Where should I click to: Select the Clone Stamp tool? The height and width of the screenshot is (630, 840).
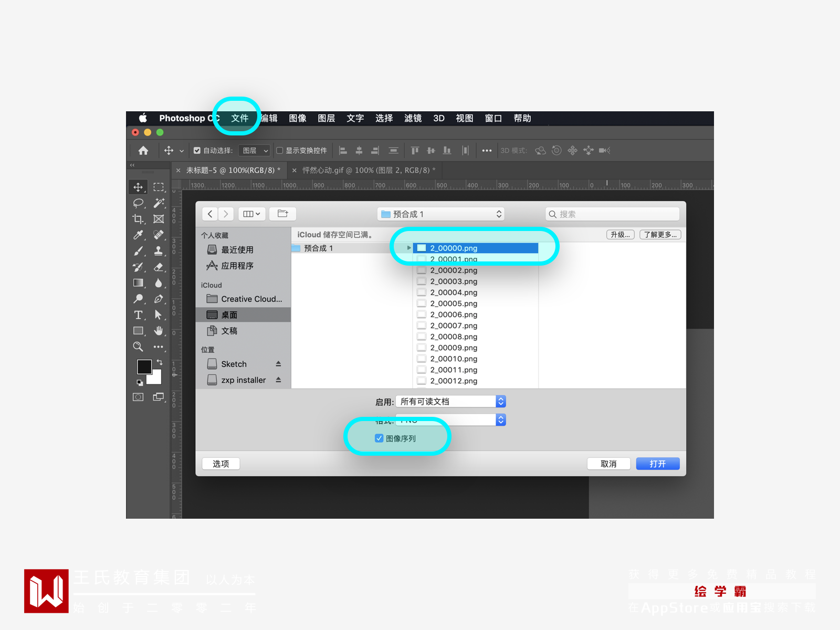(x=159, y=251)
